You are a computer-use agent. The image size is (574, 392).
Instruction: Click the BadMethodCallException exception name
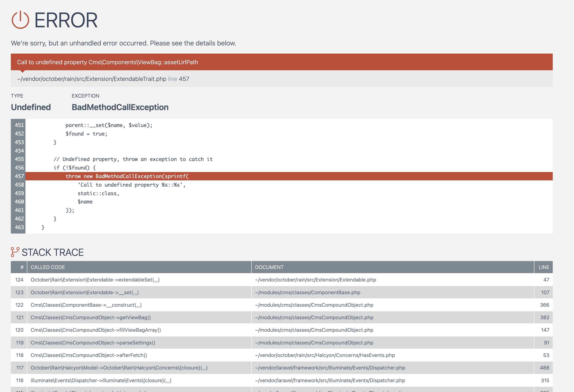[120, 107]
